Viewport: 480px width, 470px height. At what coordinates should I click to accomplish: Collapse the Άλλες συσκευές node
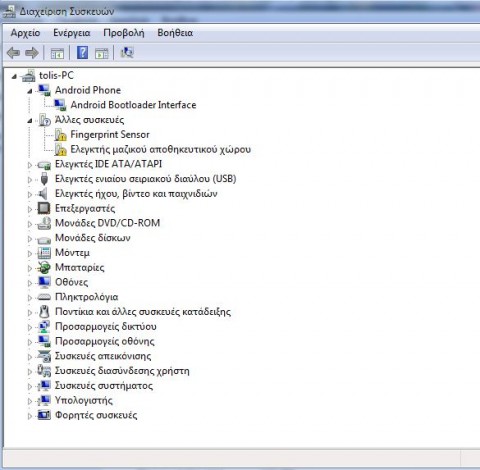(x=30, y=121)
